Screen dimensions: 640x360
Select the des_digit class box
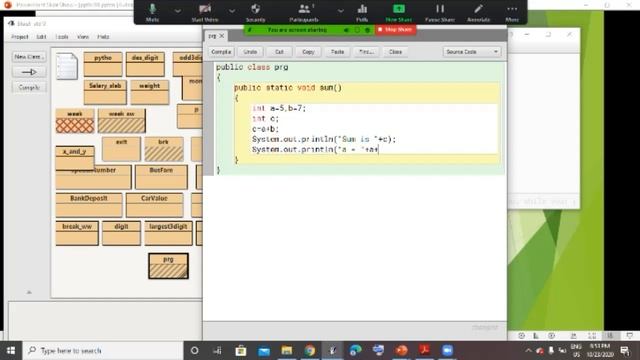coord(145,64)
